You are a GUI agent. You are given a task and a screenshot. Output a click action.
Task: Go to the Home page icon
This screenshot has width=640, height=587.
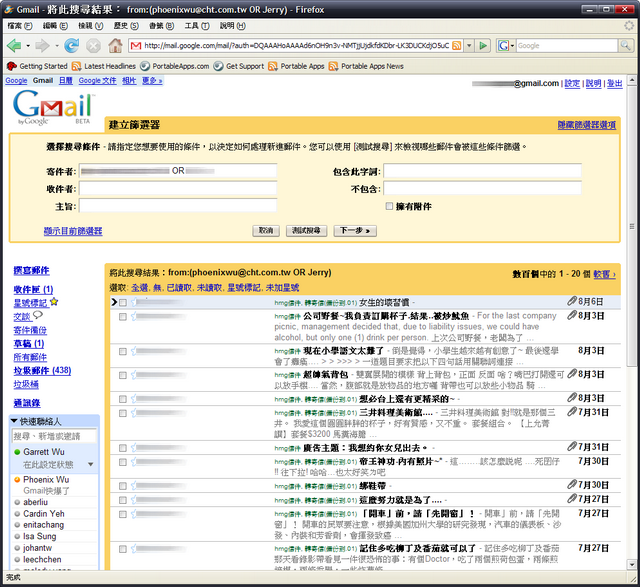click(x=115, y=46)
